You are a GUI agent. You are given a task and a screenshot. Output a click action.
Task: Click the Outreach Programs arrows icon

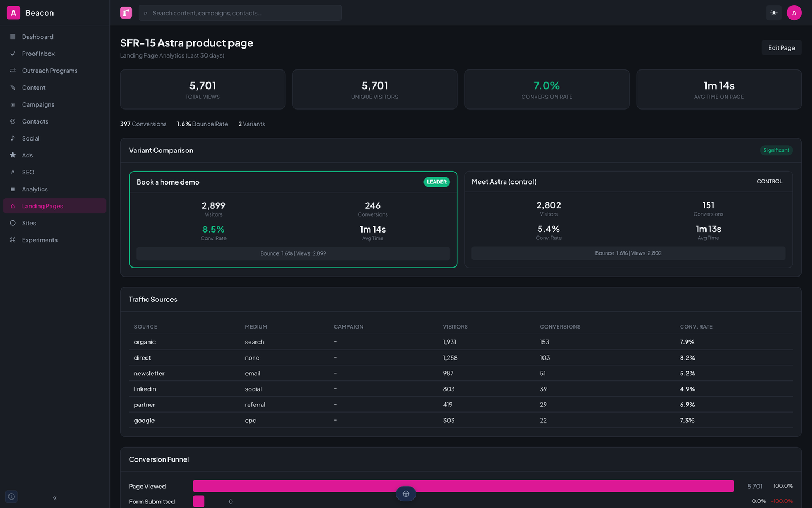tap(12, 71)
